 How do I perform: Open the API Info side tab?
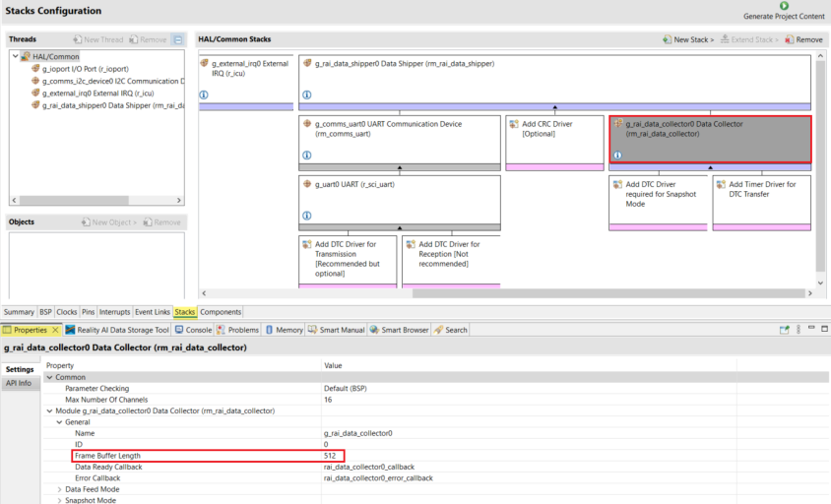coord(19,383)
